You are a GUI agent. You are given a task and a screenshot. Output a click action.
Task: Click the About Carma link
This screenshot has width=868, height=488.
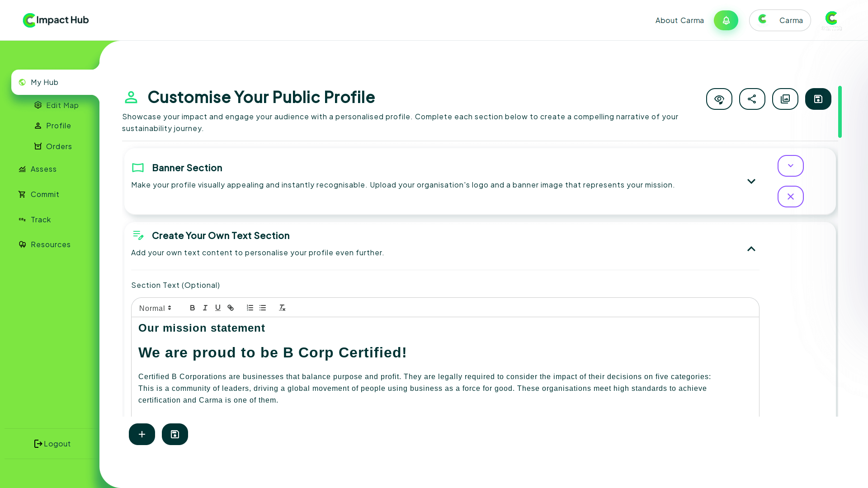pyautogui.click(x=679, y=20)
